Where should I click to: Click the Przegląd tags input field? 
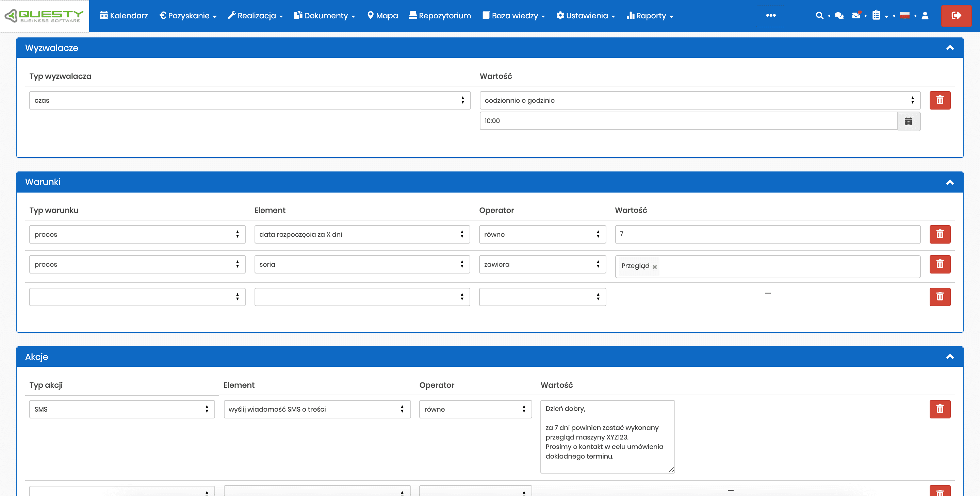(768, 267)
